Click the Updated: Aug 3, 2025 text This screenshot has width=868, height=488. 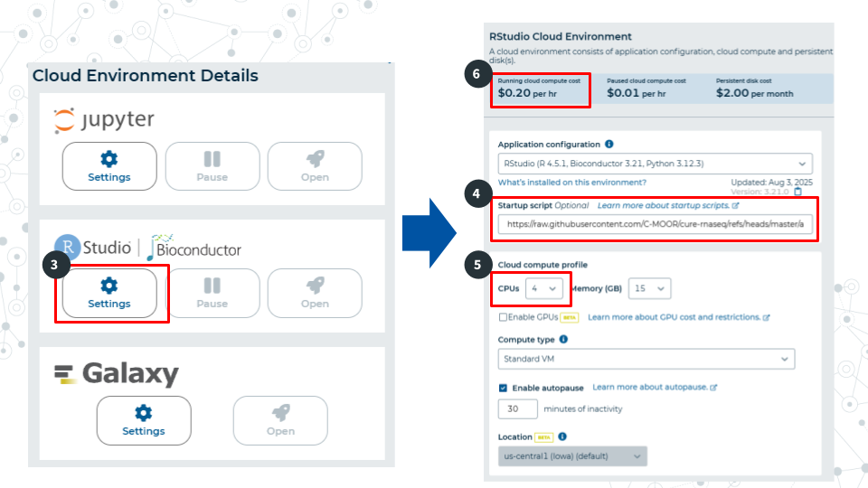tap(771, 182)
